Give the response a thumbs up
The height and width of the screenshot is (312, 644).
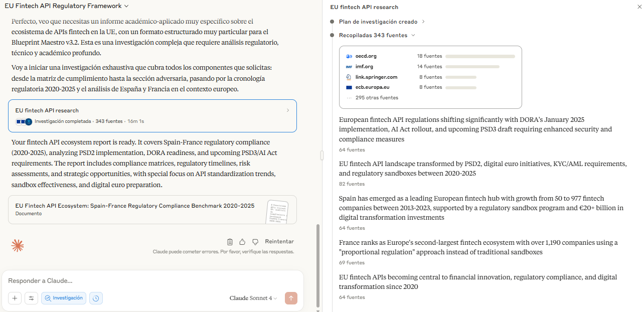(x=242, y=242)
